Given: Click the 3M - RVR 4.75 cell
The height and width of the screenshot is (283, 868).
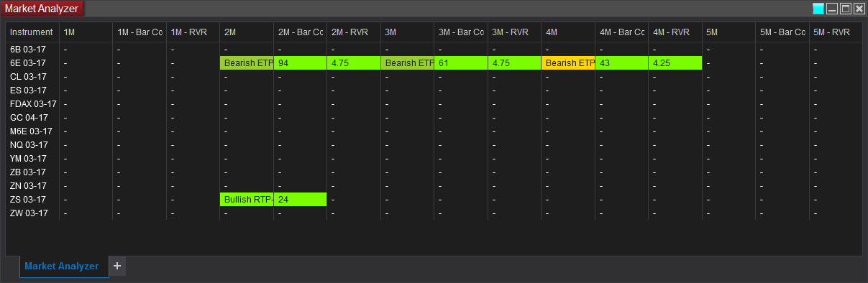Looking at the screenshot, I should click(x=514, y=62).
